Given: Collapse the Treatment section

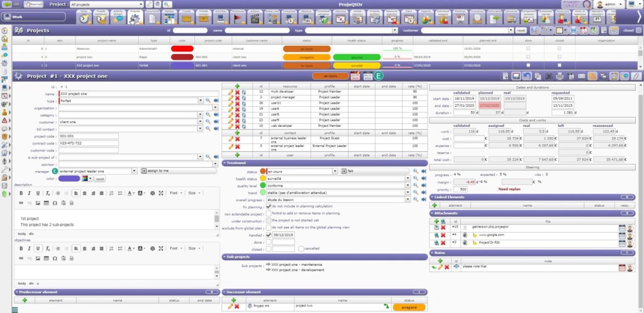Looking at the screenshot, I should pyautogui.click(x=225, y=163).
